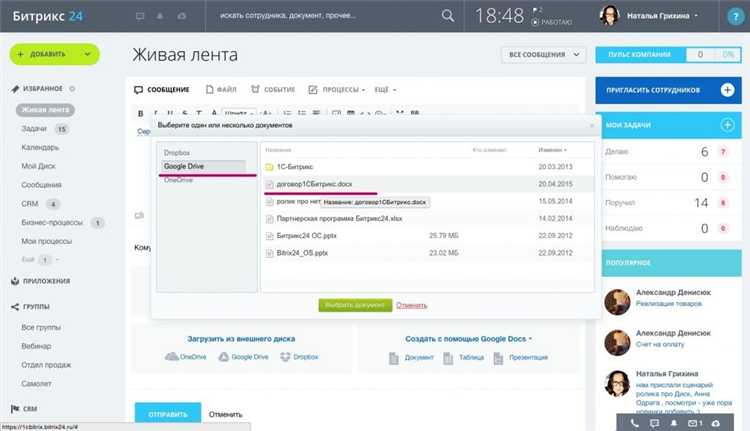750x431 pixels.
Task: Switch to the Событие tab
Action: point(273,89)
